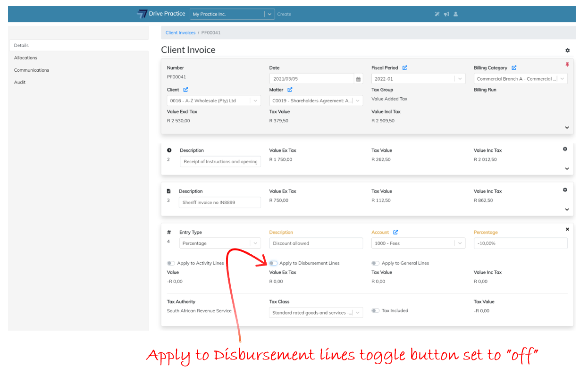Screen dimensions: 588x375
Task: Open external link icon beside Billing Category
Action: 514,68
